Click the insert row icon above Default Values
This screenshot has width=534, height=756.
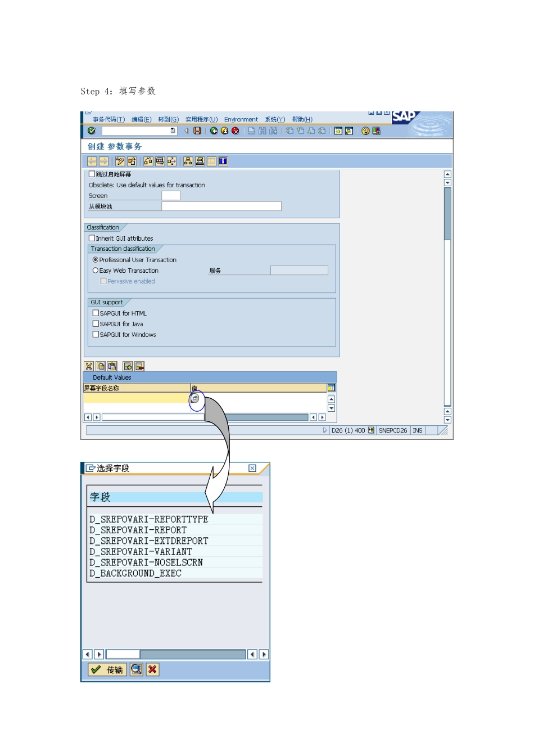(x=128, y=366)
